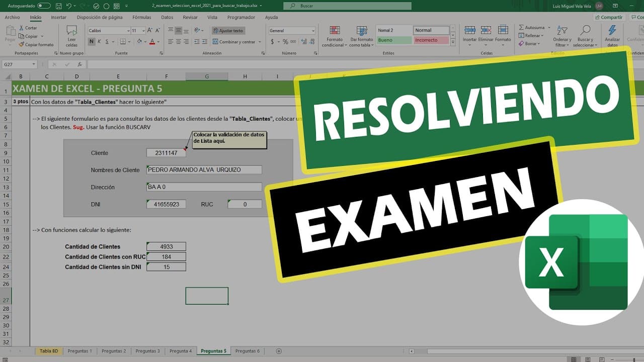The width and height of the screenshot is (644, 362).
Task: Open Dar formato como tabla menu
Action: [x=362, y=37]
